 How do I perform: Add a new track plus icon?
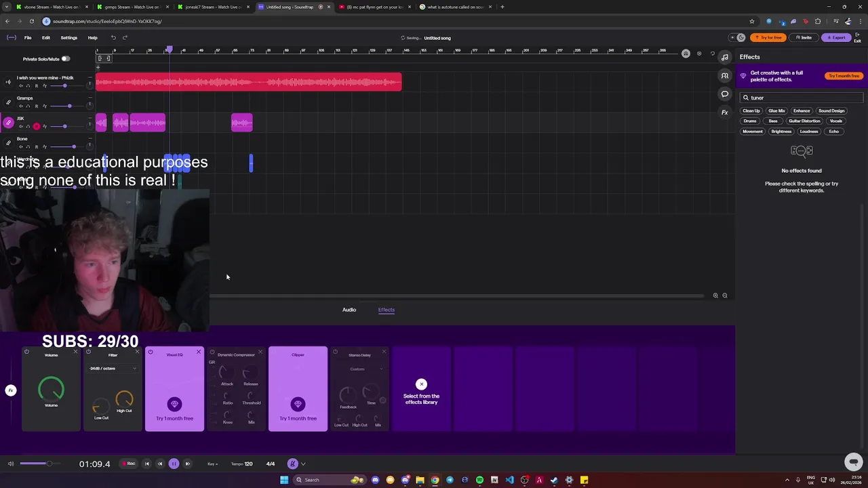pos(98,67)
